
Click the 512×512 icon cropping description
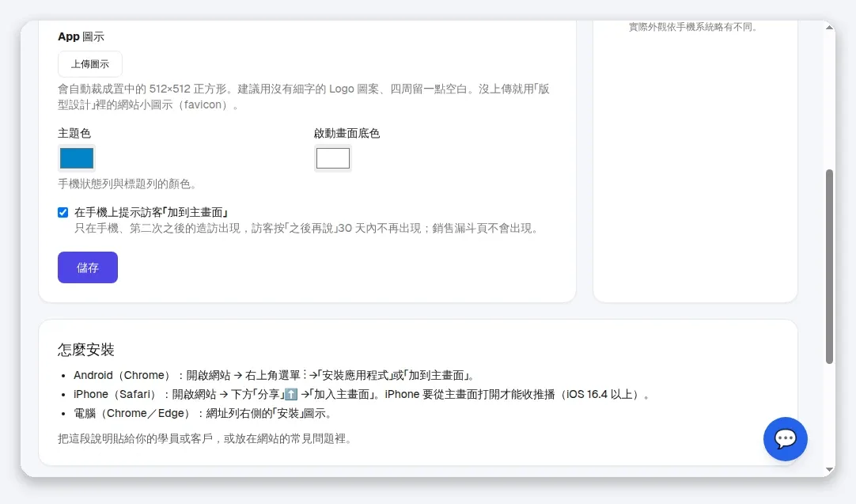(x=304, y=97)
